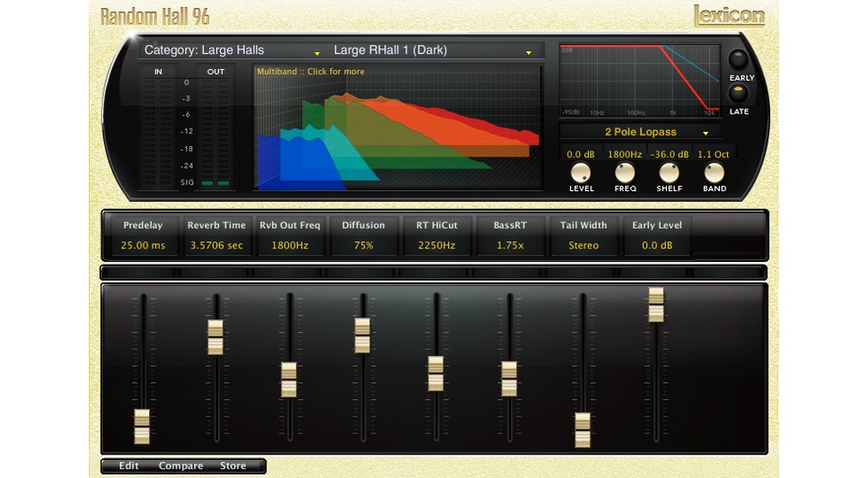
Task: Click the BAND knob
Action: click(714, 172)
